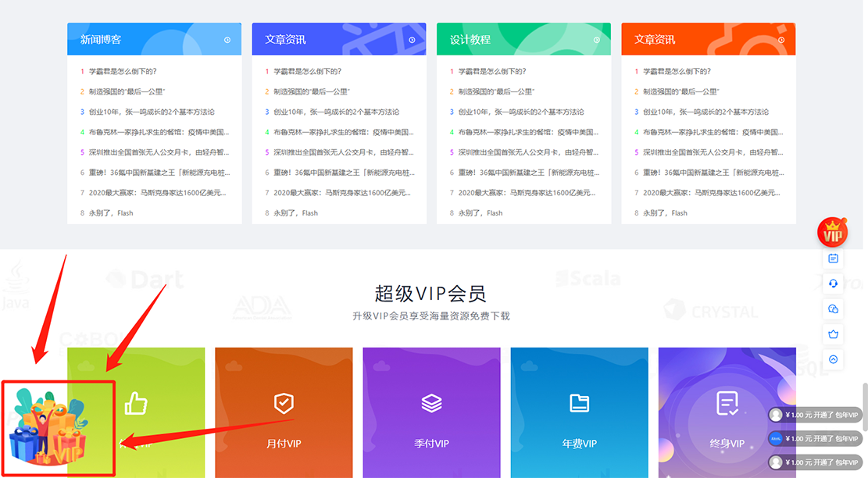Screen dimensions: 868x478
Task: Click the red VIP crown badge
Action: point(833,233)
